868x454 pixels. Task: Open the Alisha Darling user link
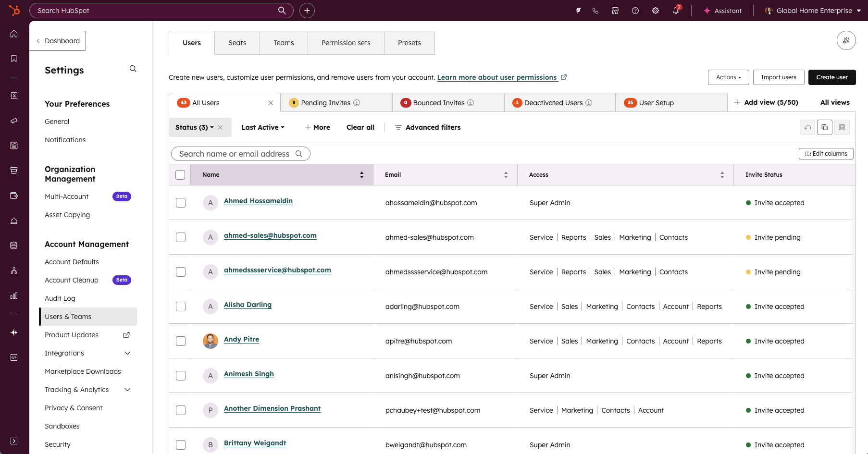[x=248, y=305]
